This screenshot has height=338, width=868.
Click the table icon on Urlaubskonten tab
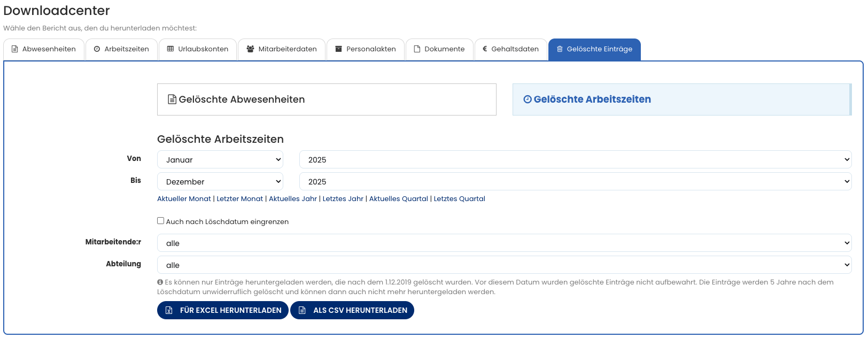pyautogui.click(x=170, y=49)
